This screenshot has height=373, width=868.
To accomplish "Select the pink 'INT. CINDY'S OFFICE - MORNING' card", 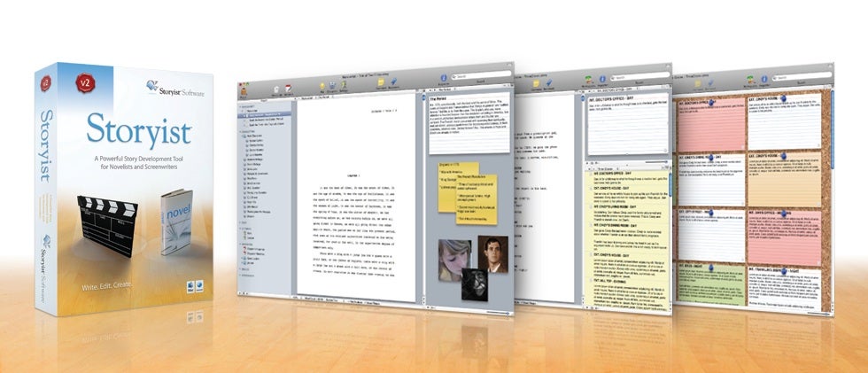I will (x=785, y=237).
